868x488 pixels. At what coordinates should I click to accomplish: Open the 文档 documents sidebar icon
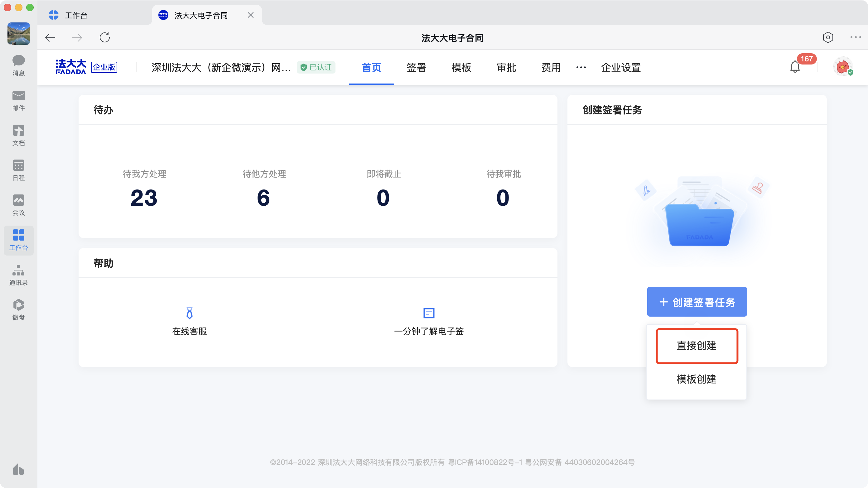click(18, 135)
